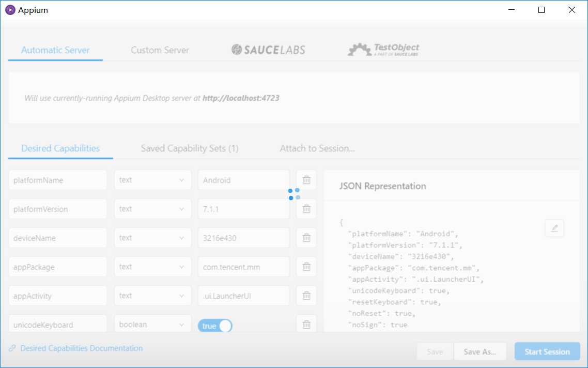Open the type dropdown for deviceName
The image size is (588, 368).
click(x=152, y=238)
